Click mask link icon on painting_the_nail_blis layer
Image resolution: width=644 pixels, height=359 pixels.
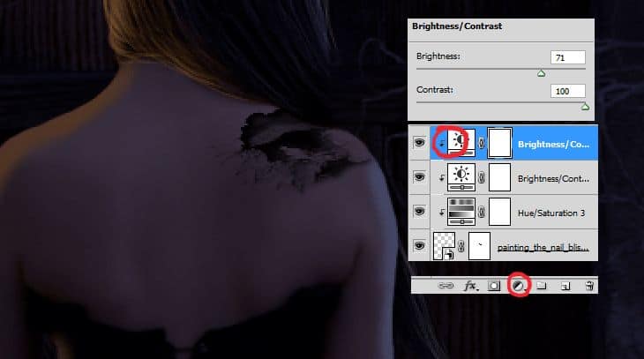(461, 246)
